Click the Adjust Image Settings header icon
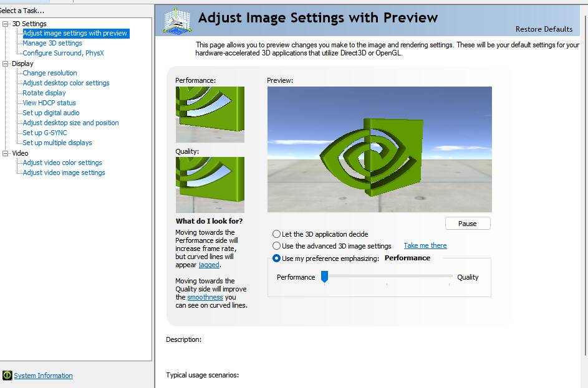Viewport: 588px width, 388px height. [177, 20]
